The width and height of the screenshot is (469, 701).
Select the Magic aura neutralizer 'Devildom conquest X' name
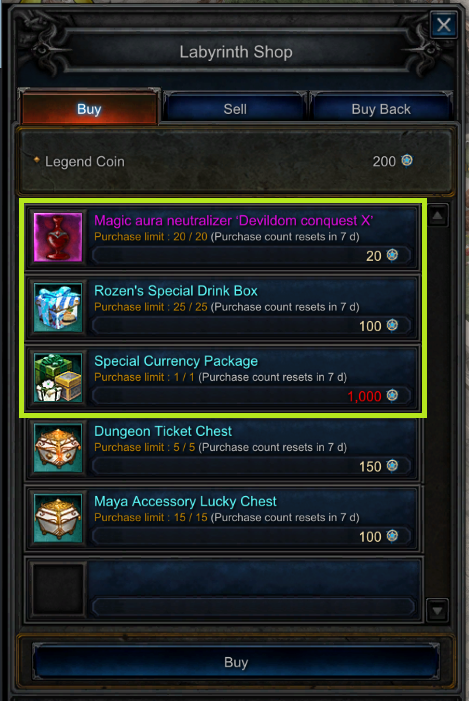(233, 220)
